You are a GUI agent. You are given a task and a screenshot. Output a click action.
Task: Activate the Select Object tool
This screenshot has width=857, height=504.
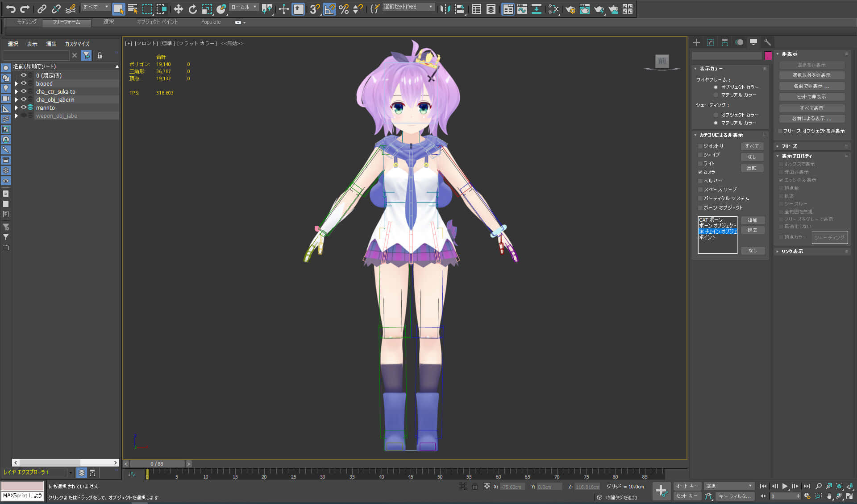[x=118, y=8]
